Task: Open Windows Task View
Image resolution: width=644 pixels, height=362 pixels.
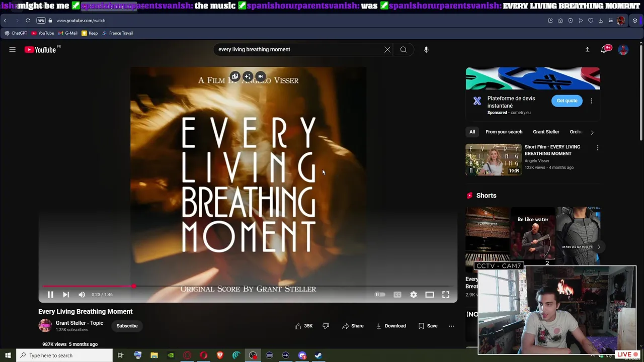Action: click(121, 355)
